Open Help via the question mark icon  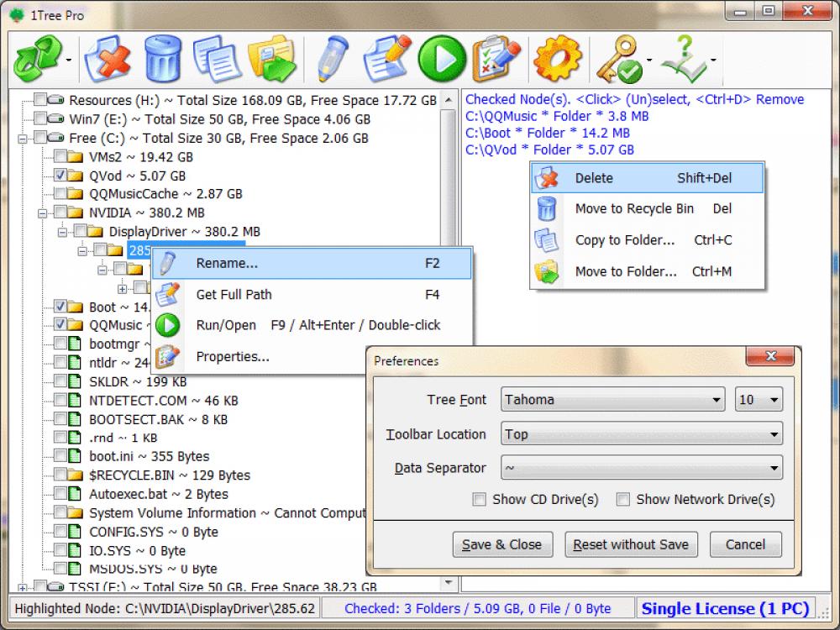tap(683, 59)
